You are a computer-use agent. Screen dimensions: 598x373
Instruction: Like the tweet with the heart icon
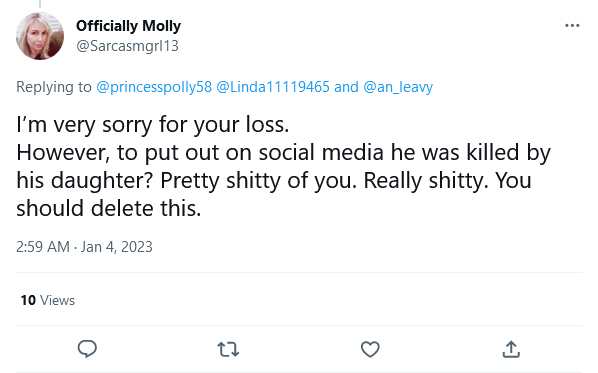tap(370, 349)
